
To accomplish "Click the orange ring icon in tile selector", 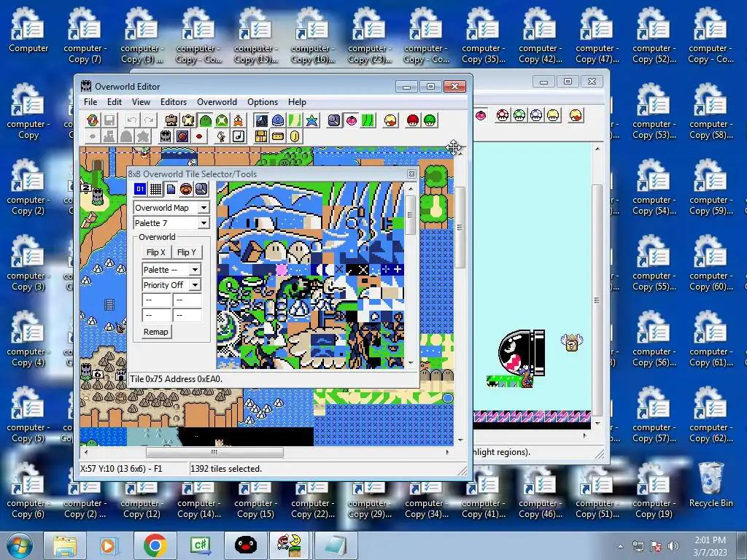I will 186,189.
